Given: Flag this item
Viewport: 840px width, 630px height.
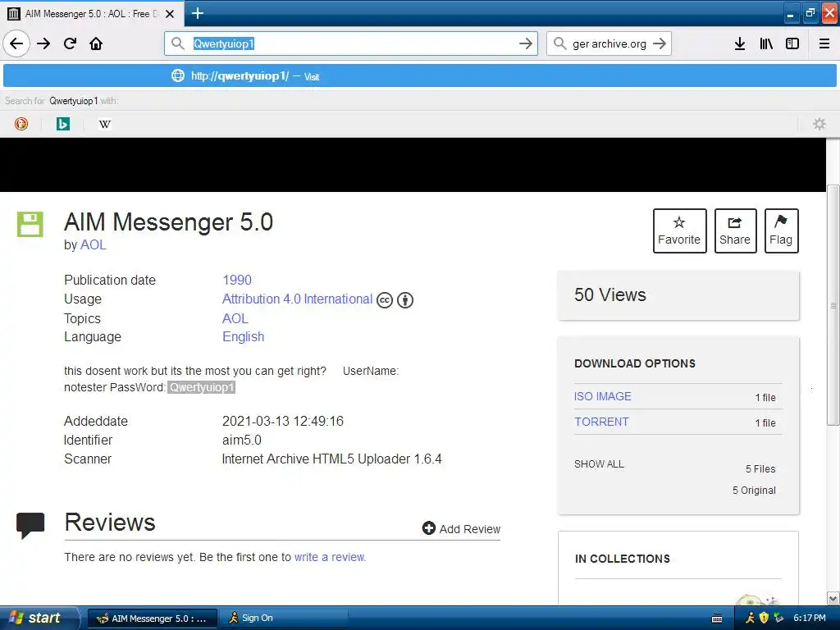Looking at the screenshot, I should click(781, 231).
